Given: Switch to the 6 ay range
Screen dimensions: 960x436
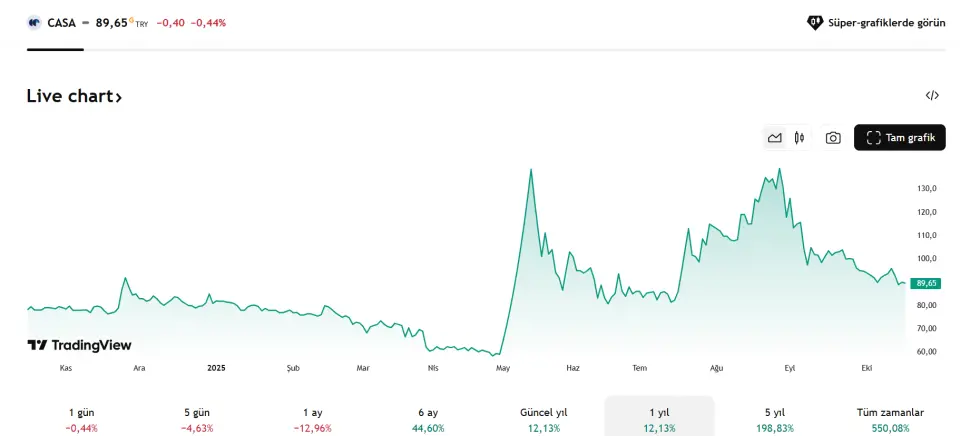Looking at the screenshot, I should [x=428, y=419].
